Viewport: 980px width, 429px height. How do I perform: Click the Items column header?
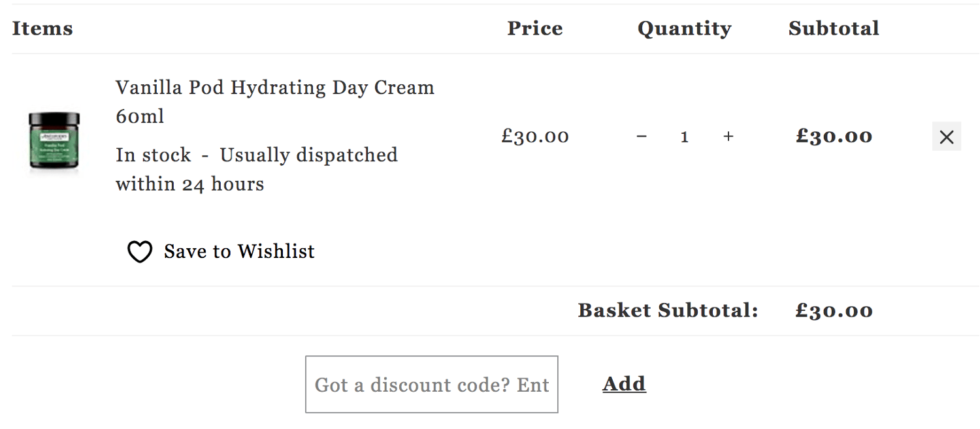[x=42, y=29]
